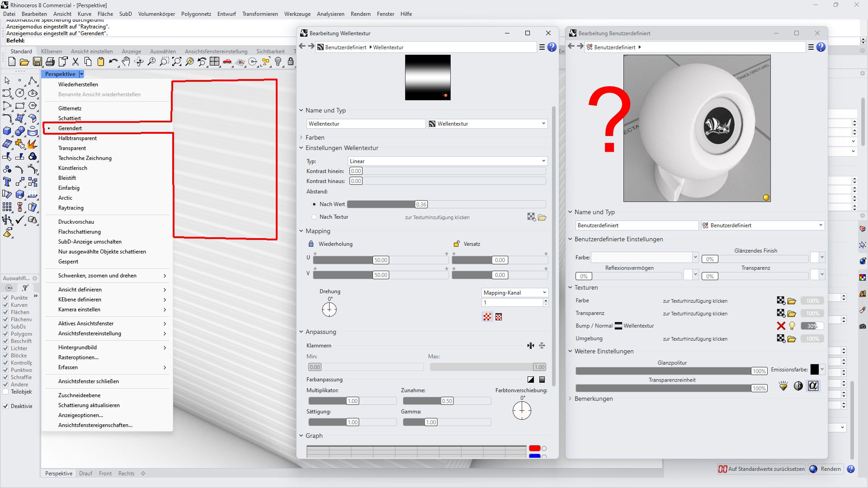Click folder icon next to Umgebung texture
Screen dimensions: 868x488
[792, 339]
